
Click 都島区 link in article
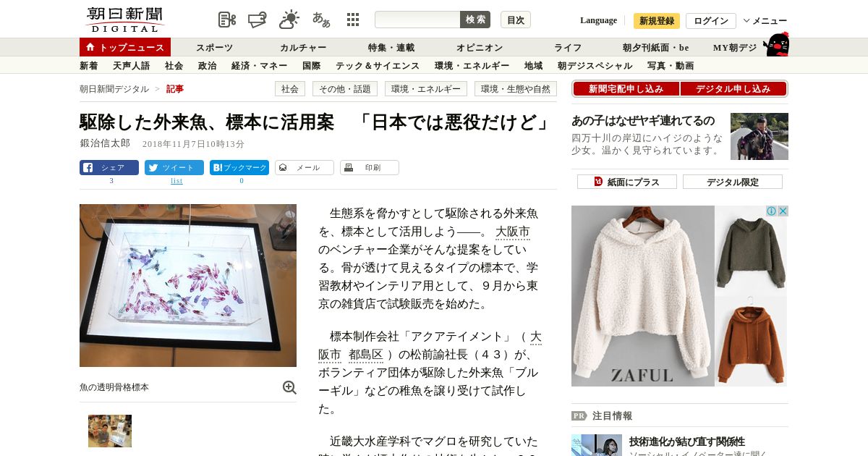(x=366, y=355)
